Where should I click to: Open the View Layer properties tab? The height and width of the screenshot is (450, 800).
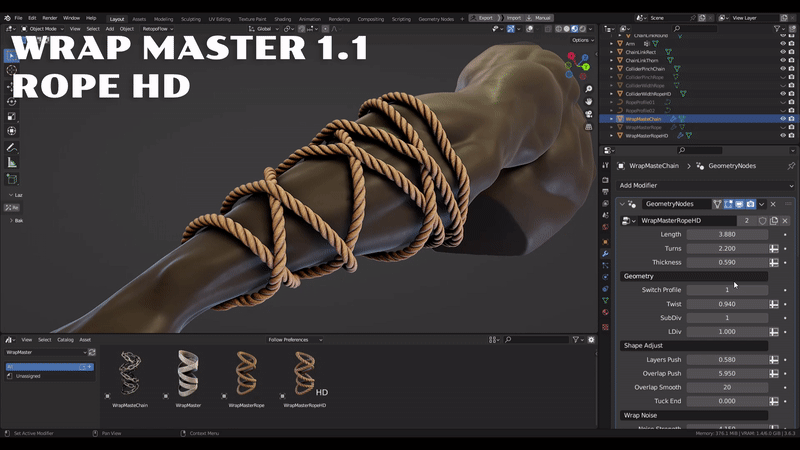(x=606, y=204)
